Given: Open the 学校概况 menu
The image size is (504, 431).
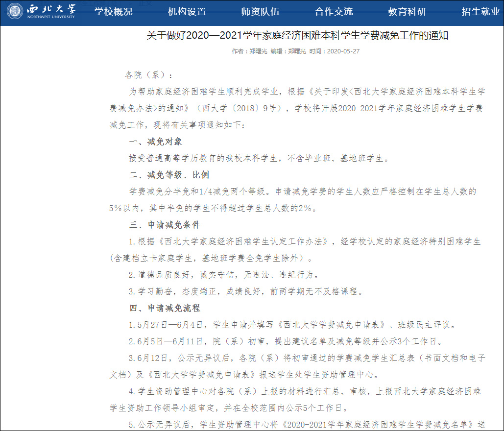Looking at the screenshot, I should click(x=114, y=12).
